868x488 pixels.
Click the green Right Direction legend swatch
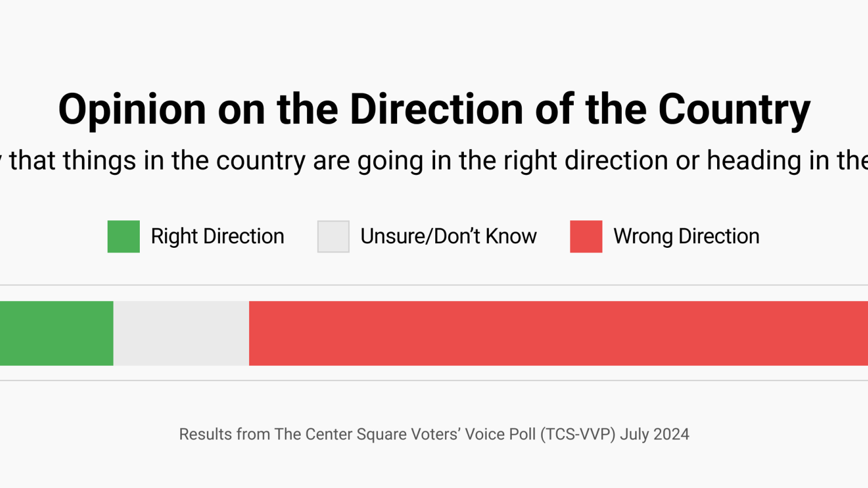coord(123,237)
